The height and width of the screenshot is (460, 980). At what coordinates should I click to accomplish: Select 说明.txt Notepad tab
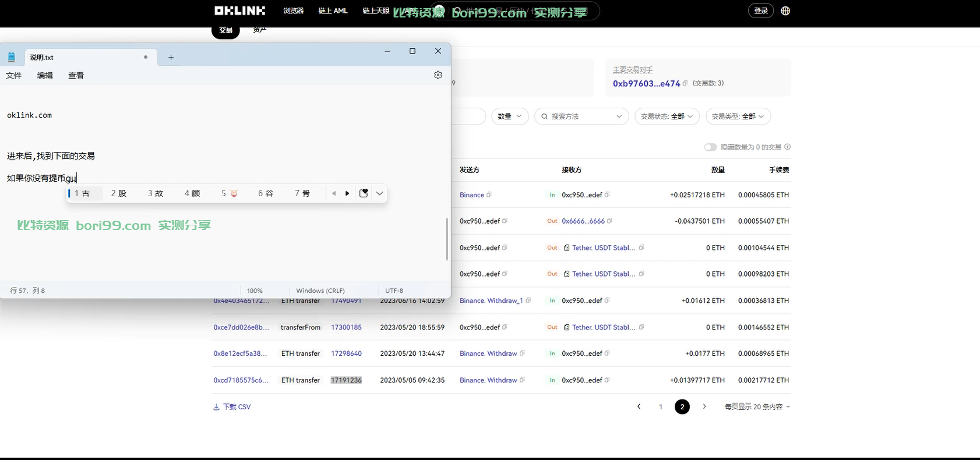click(x=90, y=57)
